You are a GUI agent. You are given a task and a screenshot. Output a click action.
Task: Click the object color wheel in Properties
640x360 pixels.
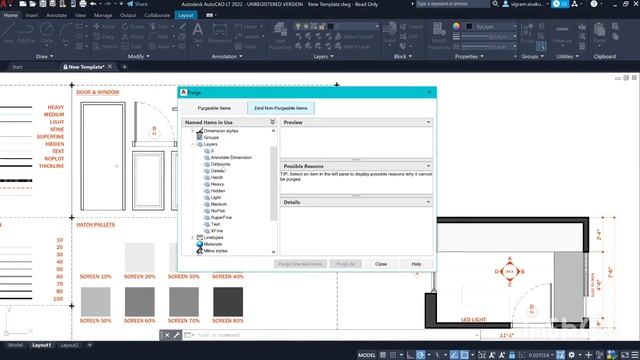(x=456, y=27)
